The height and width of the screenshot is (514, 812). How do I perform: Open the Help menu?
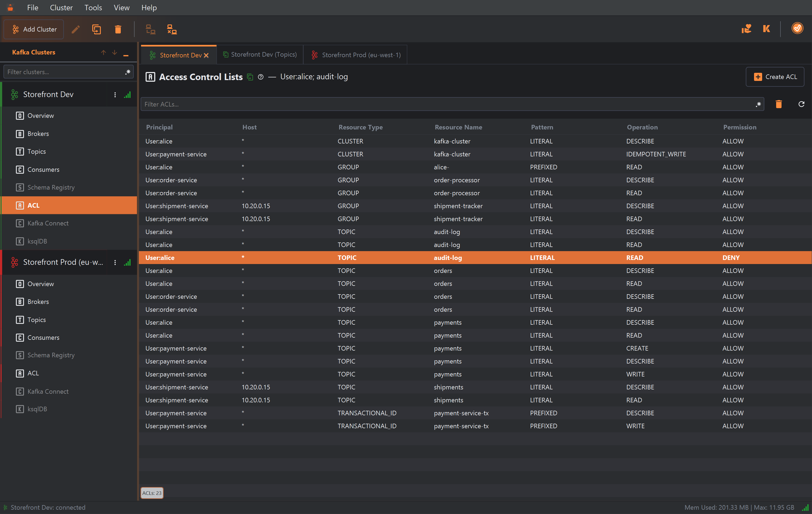(x=149, y=8)
